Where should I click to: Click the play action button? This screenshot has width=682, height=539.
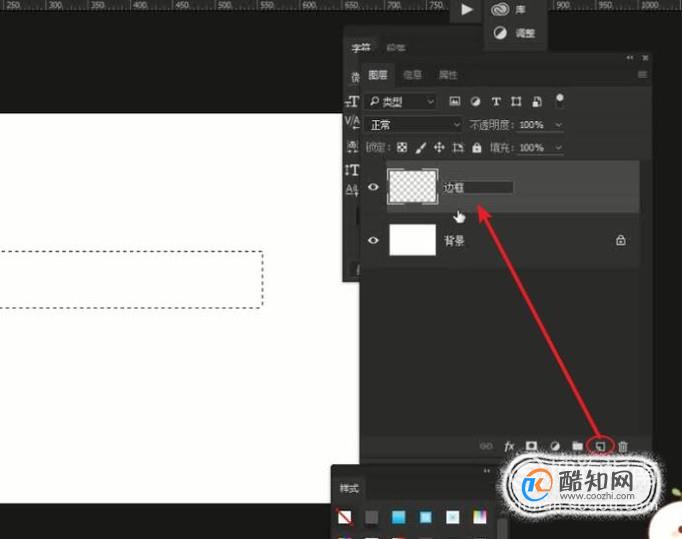467,10
